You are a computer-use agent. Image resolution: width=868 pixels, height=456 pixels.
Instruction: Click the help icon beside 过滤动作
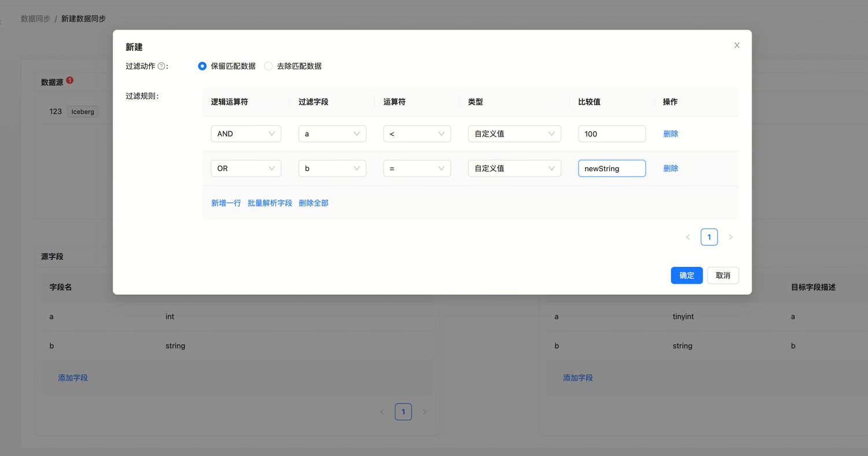[161, 67]
